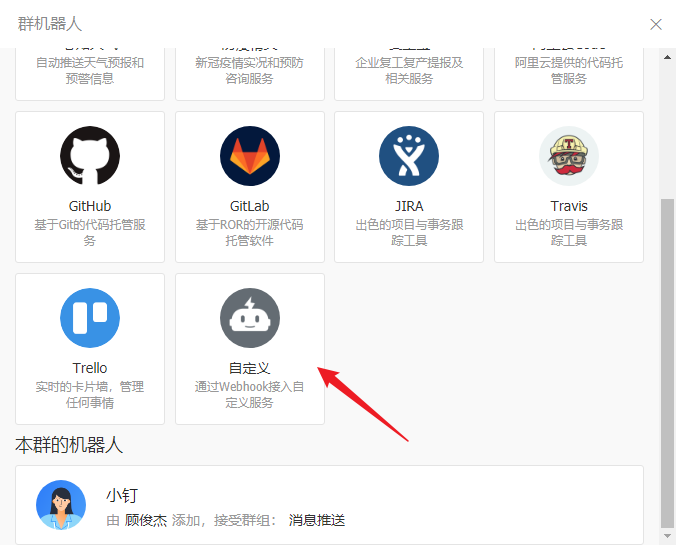Screen dimensions: 676x545
Task: Open the card 自动推送天气预报和预警信息
Action: tap(90, 74)
